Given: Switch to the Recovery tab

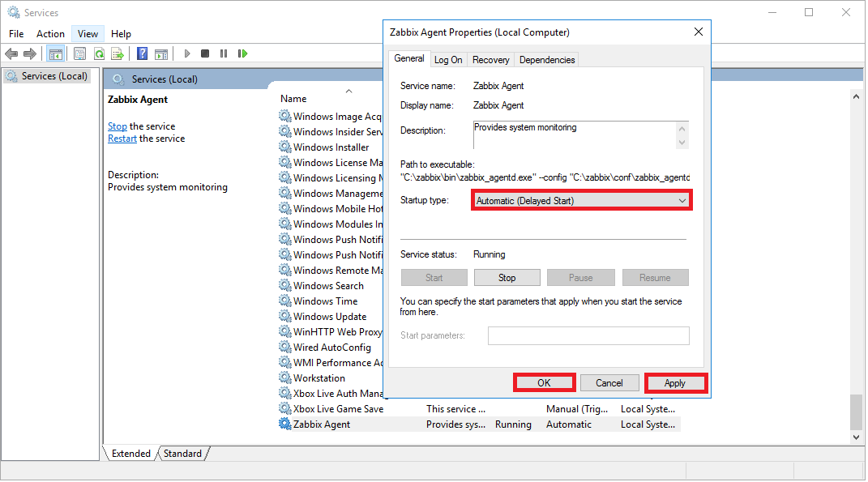Looking at the screenshot, I should (490, 60).
